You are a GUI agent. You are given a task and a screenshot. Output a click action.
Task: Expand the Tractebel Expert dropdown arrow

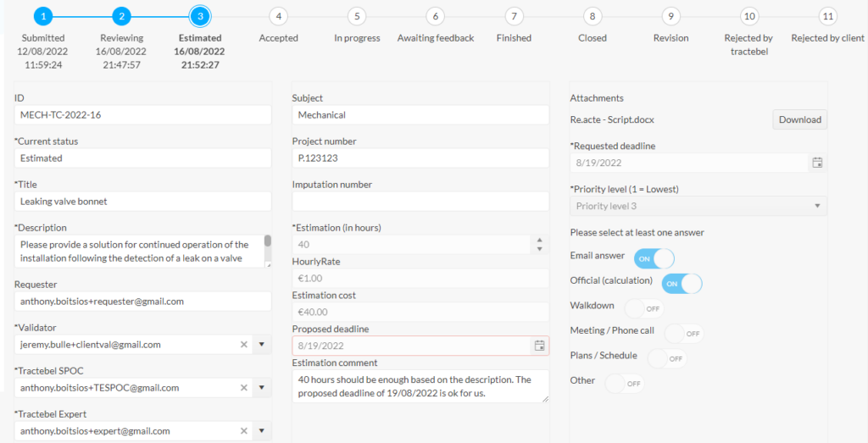click(262, 431)
